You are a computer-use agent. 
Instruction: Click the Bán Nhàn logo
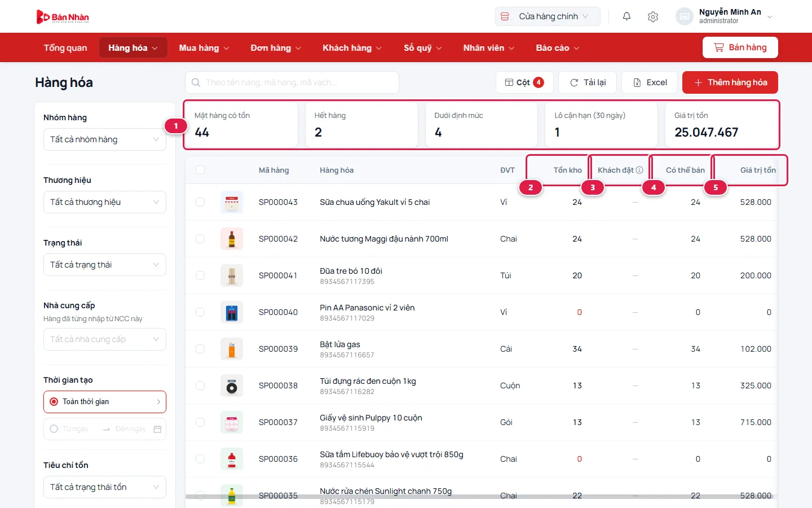click(63, 17)
